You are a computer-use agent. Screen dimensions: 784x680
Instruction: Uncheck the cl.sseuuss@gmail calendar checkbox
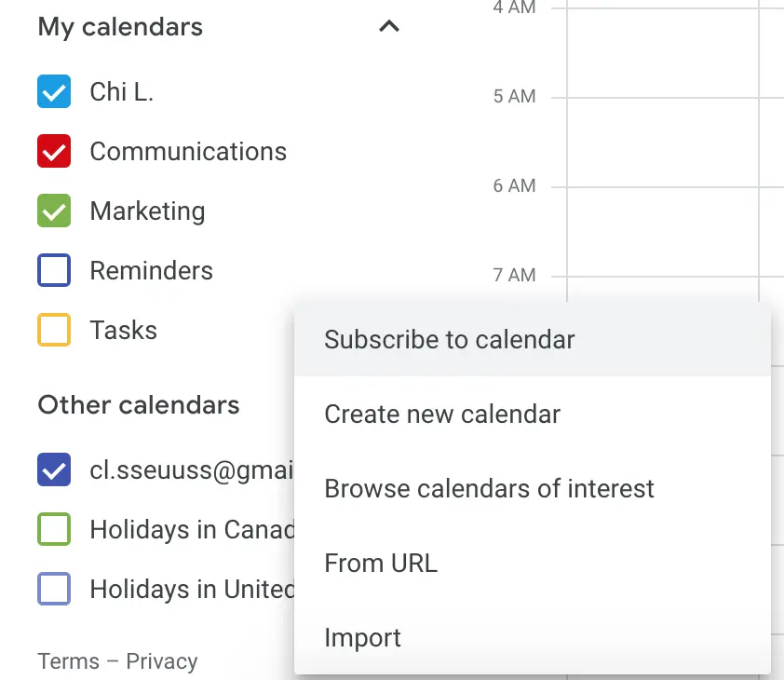coord(54,470)
